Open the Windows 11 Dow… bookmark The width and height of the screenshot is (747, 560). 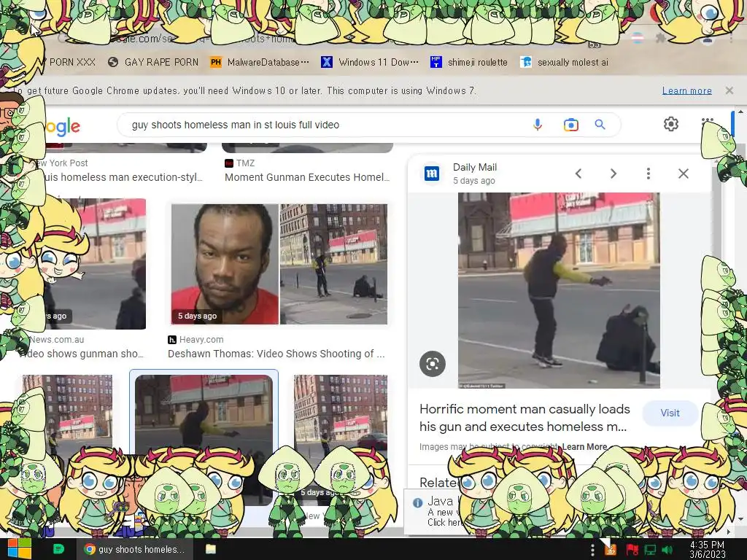pos(370,63)
